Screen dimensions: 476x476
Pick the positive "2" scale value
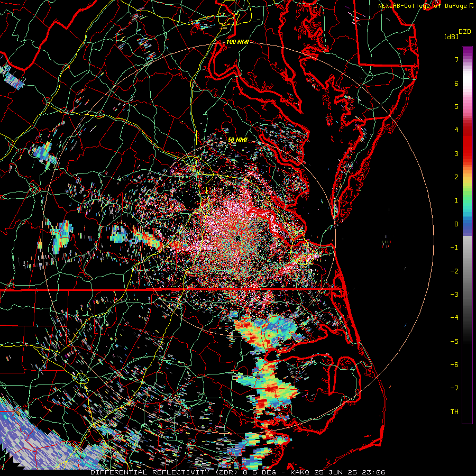click(x=456, y=177)
